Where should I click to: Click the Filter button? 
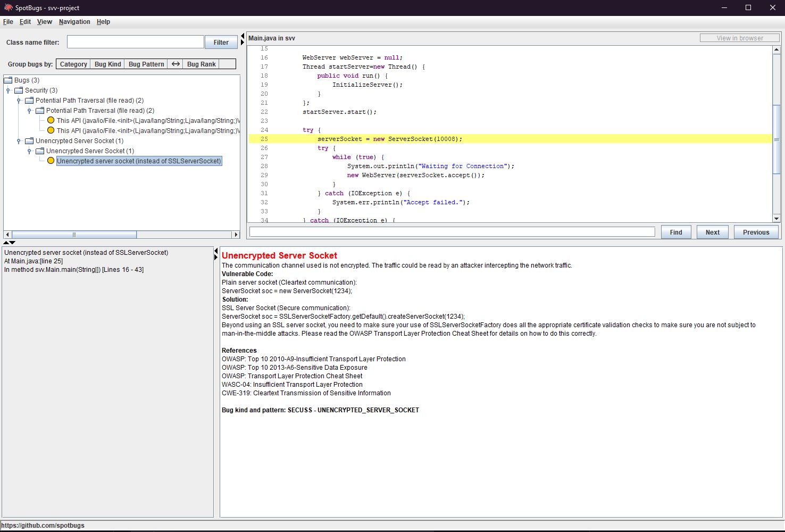(x=221, y=41)
